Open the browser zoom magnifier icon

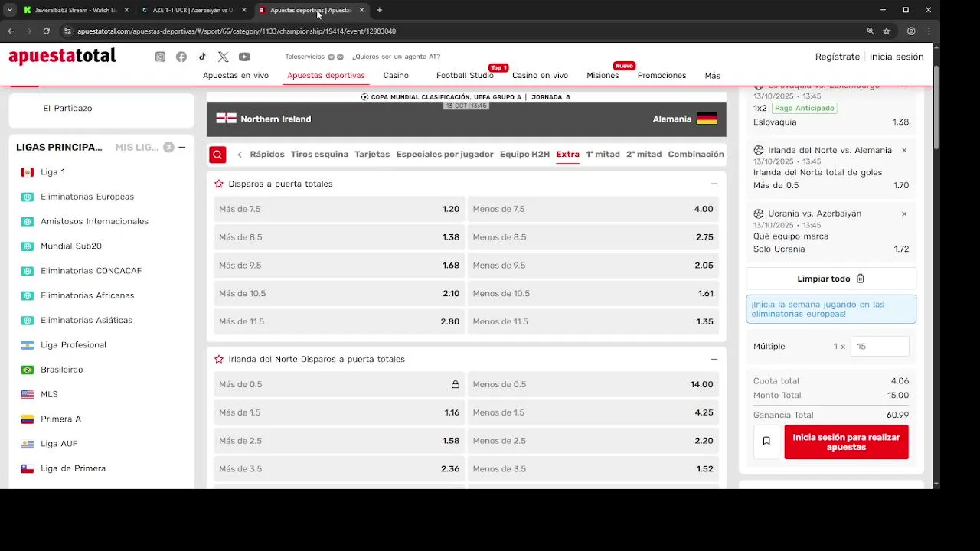coord(871,31)
